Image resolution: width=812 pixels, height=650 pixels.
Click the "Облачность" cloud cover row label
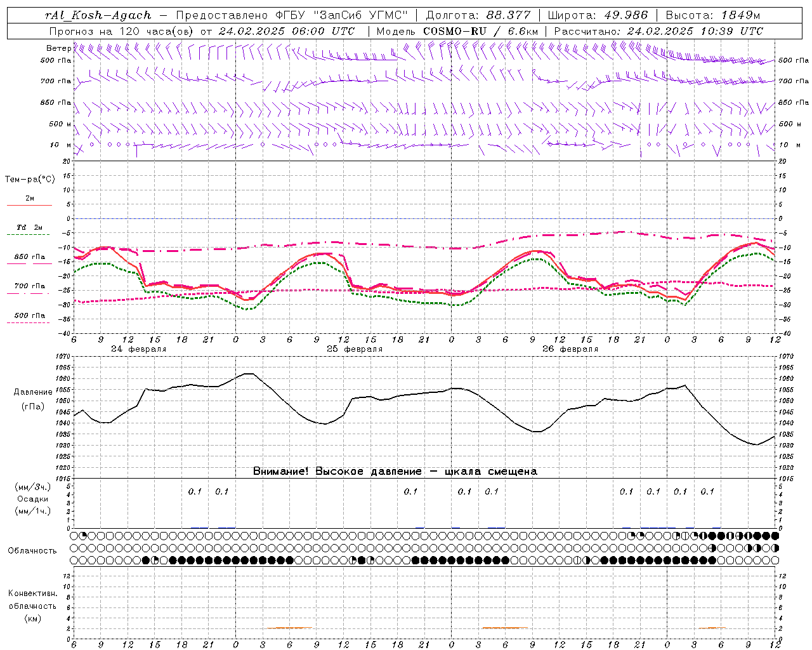coord(32,550)
